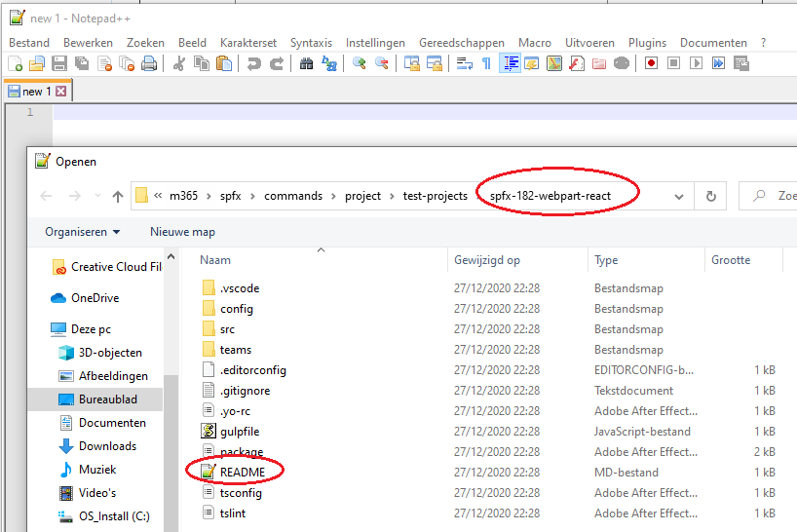Sort by Gewijzigd op column header
Image resolution: width=797 pixels, height=532 pixels.
(x=517, y=260)
